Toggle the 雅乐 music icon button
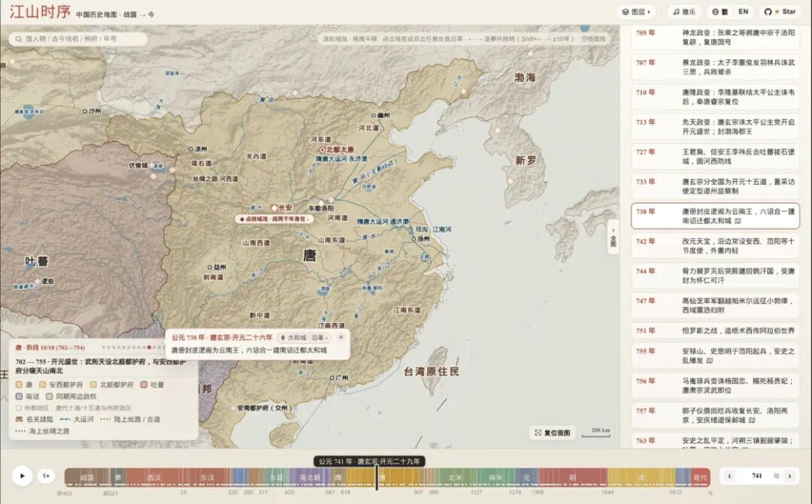 point(683,11)
